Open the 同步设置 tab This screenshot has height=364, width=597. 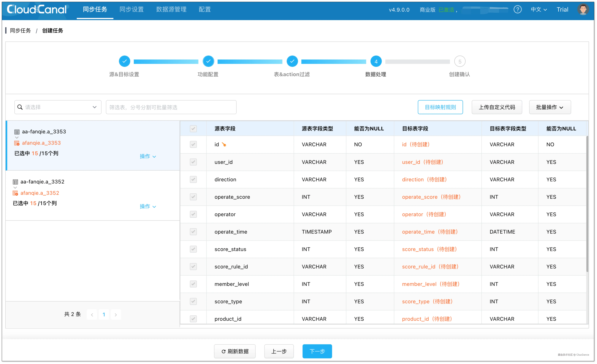point(131,9)
